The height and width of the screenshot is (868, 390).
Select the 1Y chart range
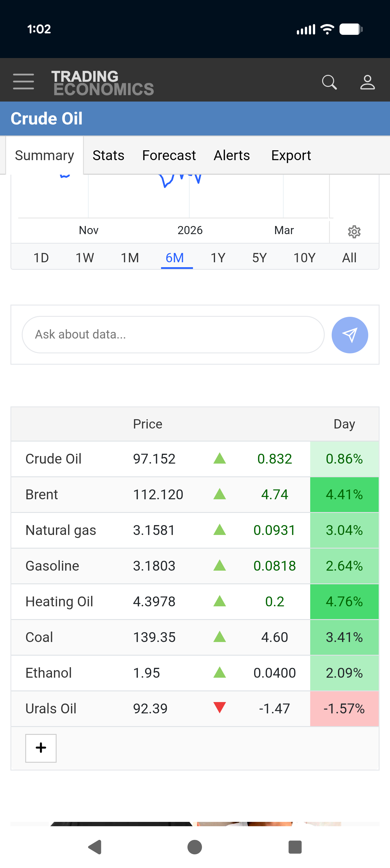(x=218, y=258)
